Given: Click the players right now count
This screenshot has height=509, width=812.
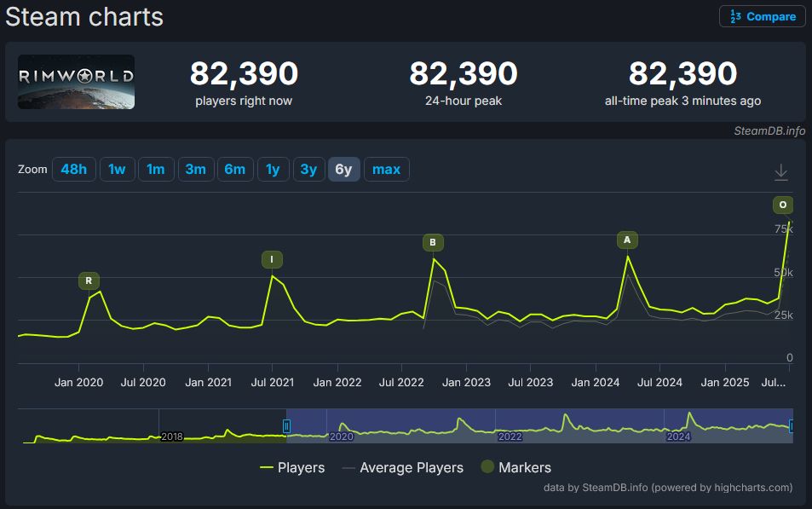Looking at the screenshot, I should [244, 73].
